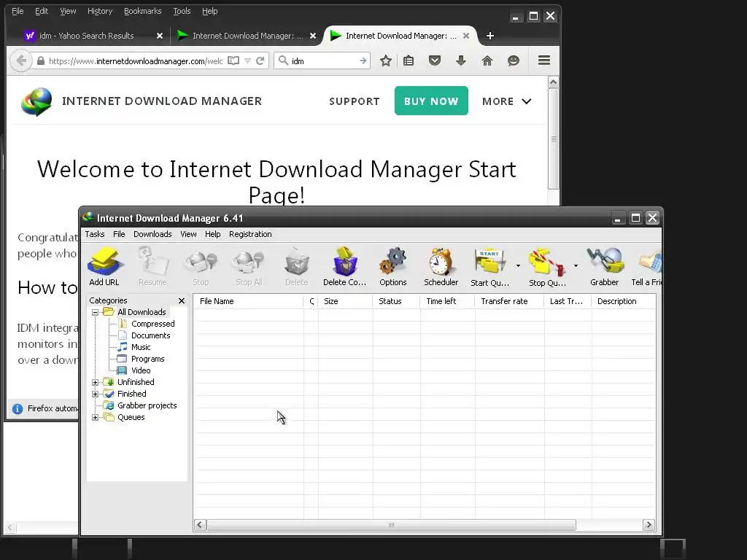The width and height of the screenshot is (747, 560).
Task: Open the Stop Queue dropdown arrow
Action: point(576,265)
